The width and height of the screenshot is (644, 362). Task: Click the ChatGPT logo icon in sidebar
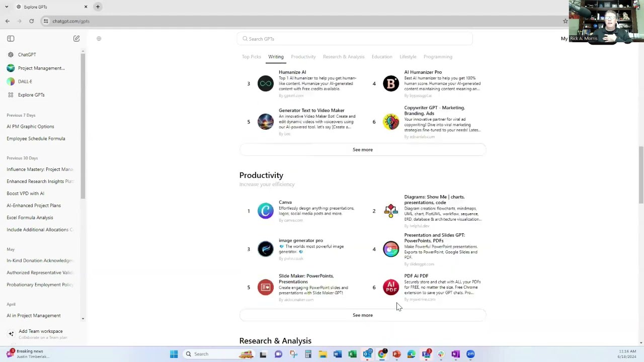(11, 54)
